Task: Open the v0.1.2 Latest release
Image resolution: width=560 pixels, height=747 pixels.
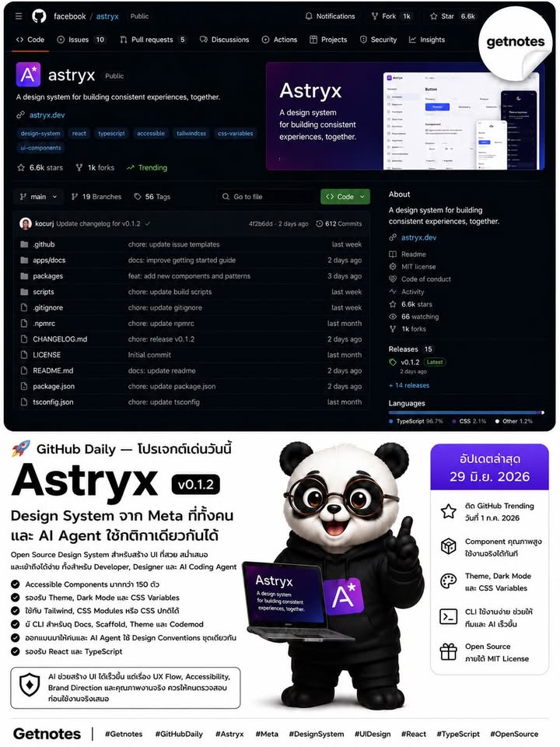Action: (x=418, y=362)
